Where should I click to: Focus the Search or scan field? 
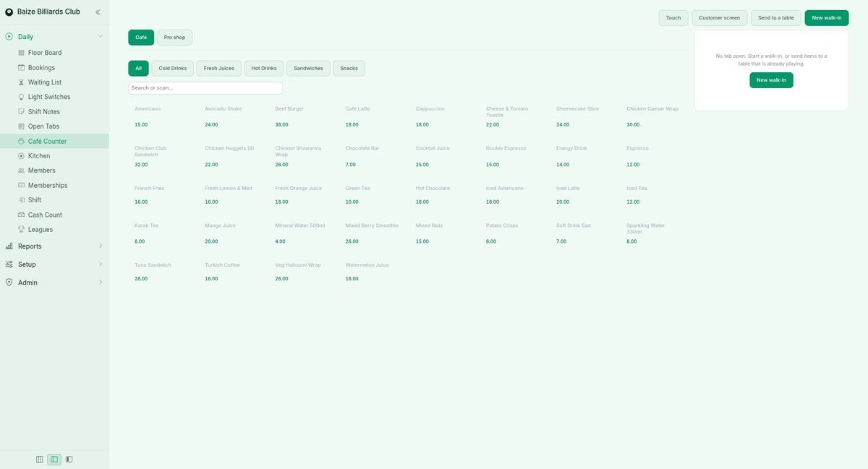[x=205, y=88]
